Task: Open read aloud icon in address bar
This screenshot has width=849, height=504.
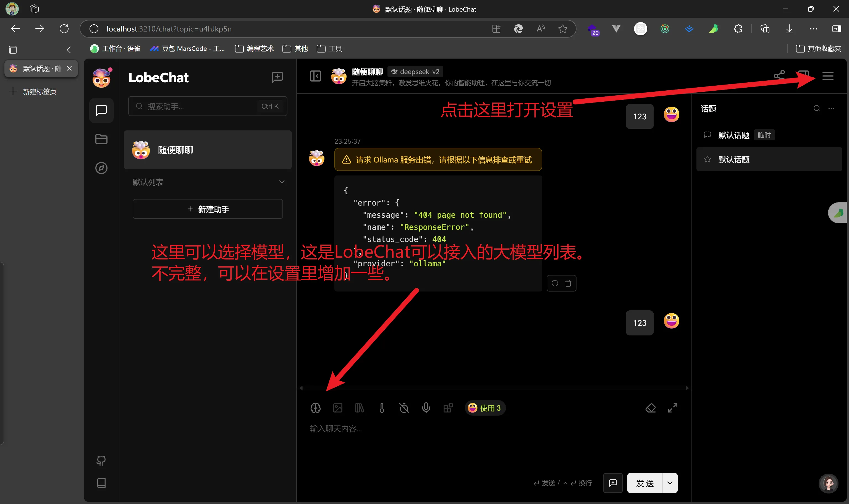Action: click(x=540, y=29)
